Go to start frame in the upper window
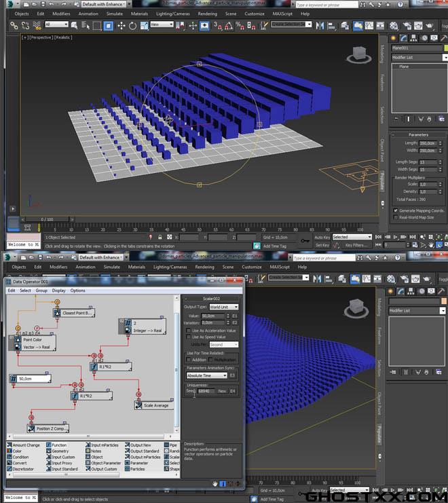Screen dimensions: 448x503 378,237
